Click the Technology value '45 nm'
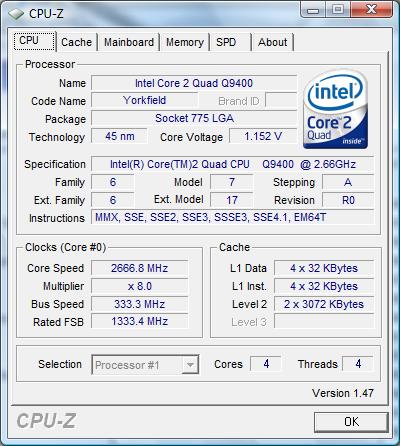Viewport: 400px width, 446px height. pyautogui.click(x=119, y=136)
